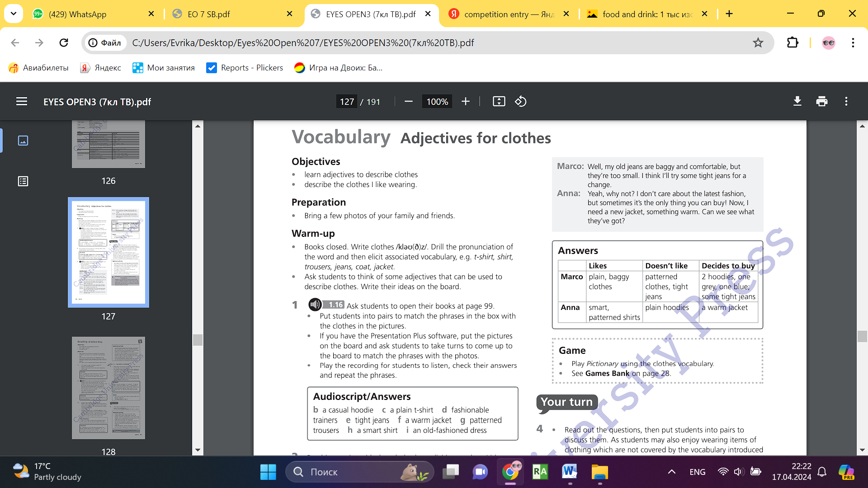Open the tab search dropdown arrow
This screenshot has width=868, height=488.
[x=14, y=14]
